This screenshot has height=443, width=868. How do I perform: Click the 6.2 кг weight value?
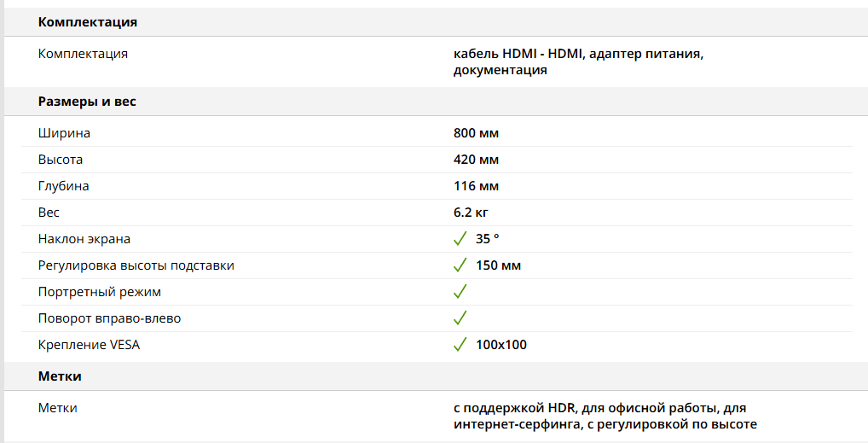coord(471,213)
